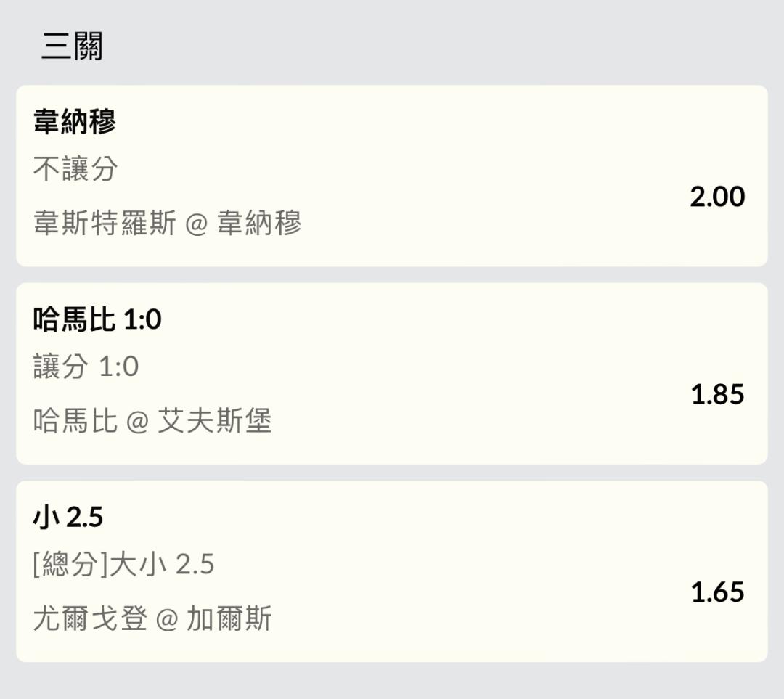
Task: Tap 韋納穆 in the first matchup line
Action: pyautogui.click(x=259, y=223)
